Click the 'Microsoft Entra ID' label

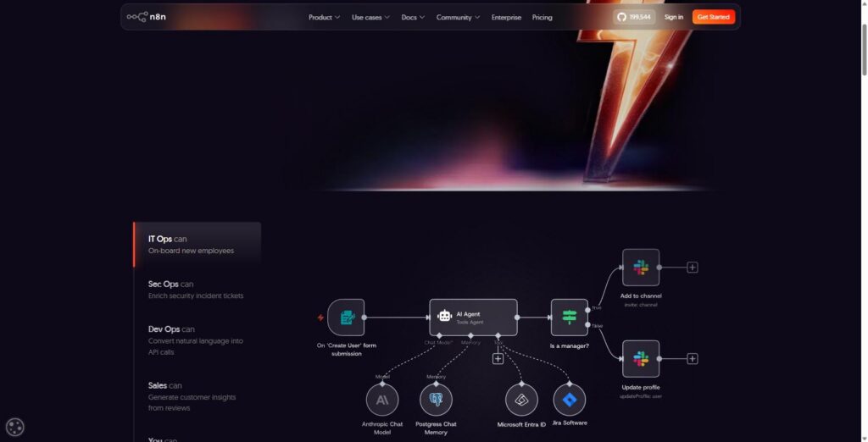click(521, 424)
